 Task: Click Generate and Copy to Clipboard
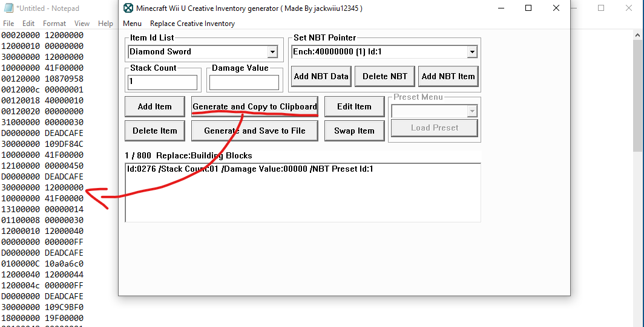[x=255, y=106]
